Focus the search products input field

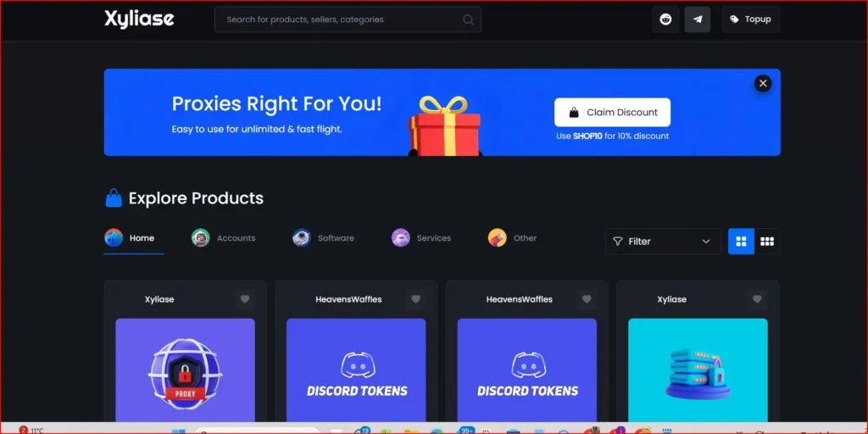[x=348, y=19]
